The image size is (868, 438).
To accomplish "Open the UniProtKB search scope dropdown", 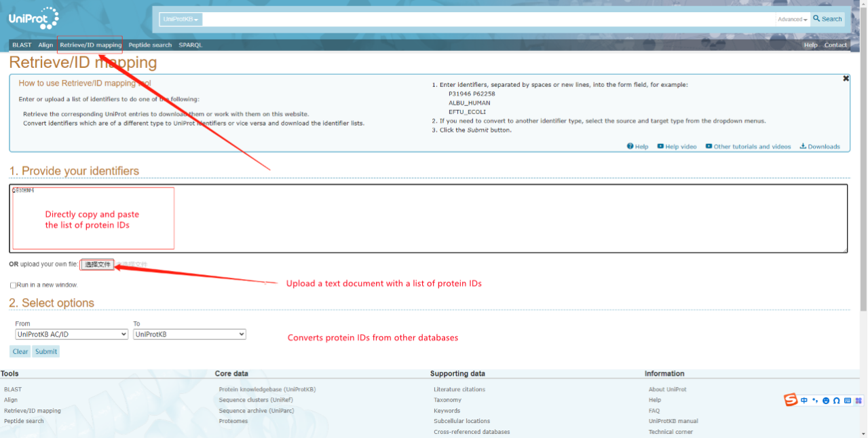I will [181, 20].
